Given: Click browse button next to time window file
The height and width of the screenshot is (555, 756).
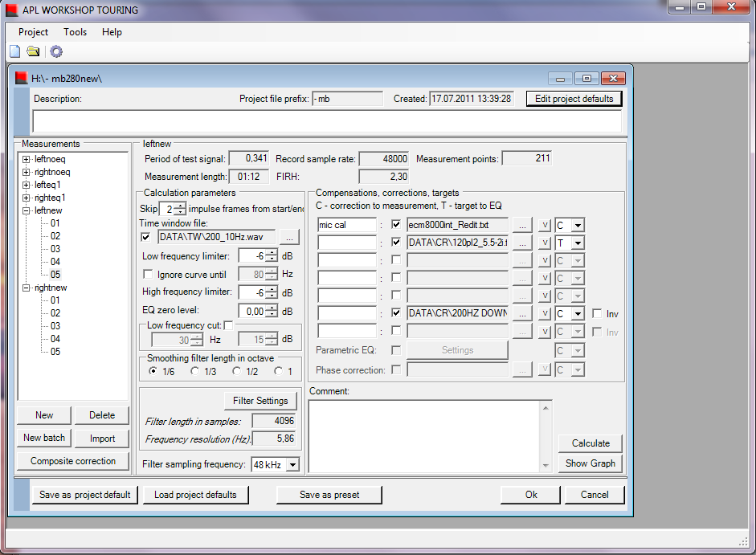Looking at the screenshot, I should [289, 237].
